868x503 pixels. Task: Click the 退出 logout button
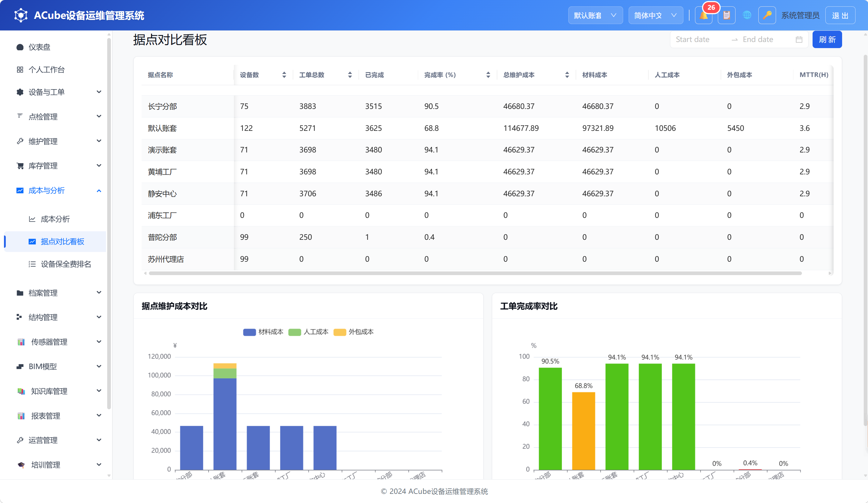point(840,16)
